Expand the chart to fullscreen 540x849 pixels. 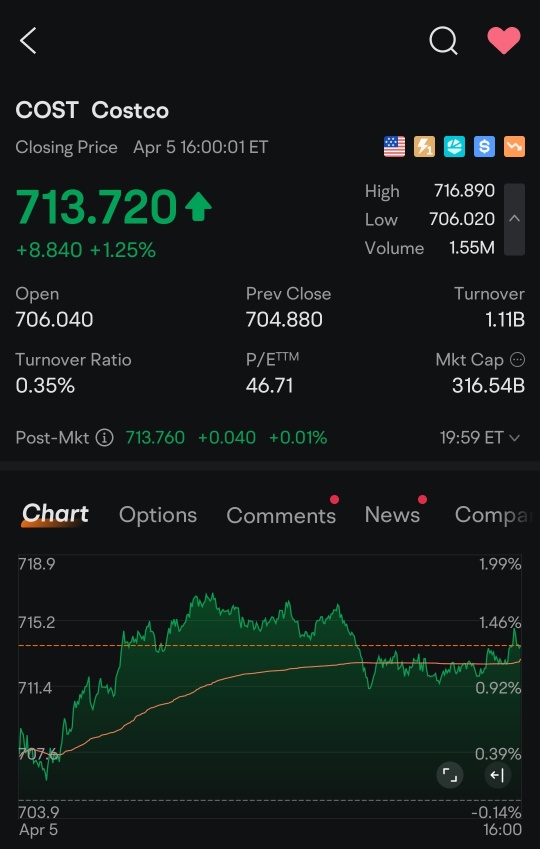point(450,775)
